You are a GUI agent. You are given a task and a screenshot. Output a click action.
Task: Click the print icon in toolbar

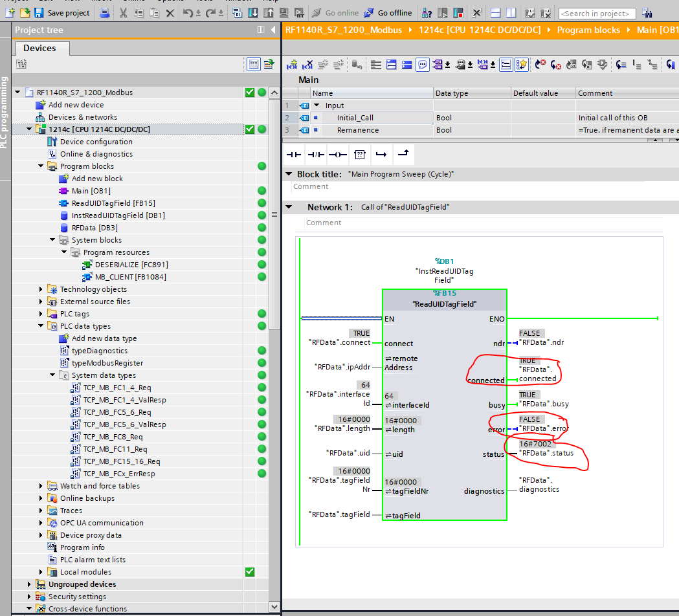(x=105, y=12)
